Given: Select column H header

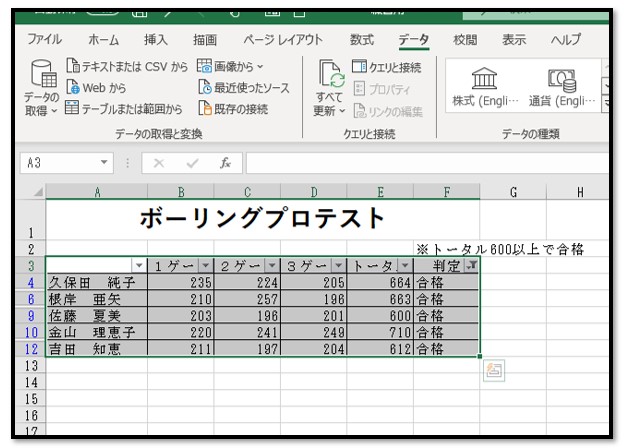Looking at the screenshot, I should pyautogui.click(x=579, y=192).
